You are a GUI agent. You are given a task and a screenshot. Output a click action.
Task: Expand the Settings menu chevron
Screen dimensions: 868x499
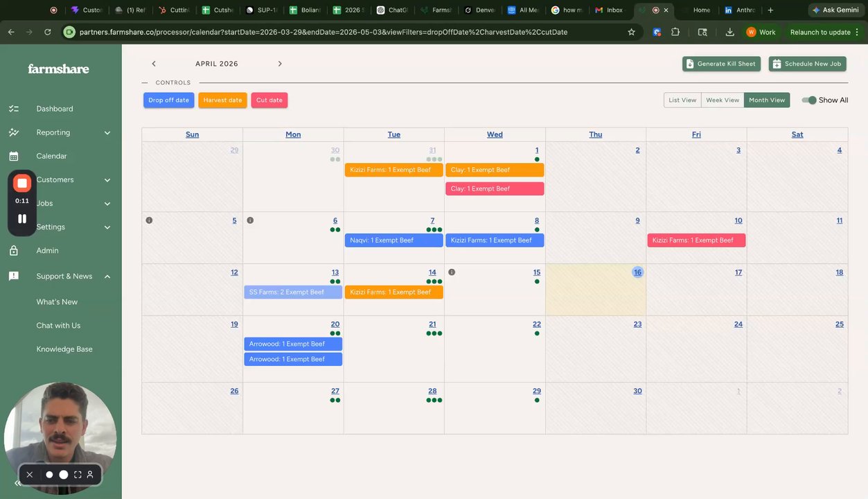tap(107, 227)
